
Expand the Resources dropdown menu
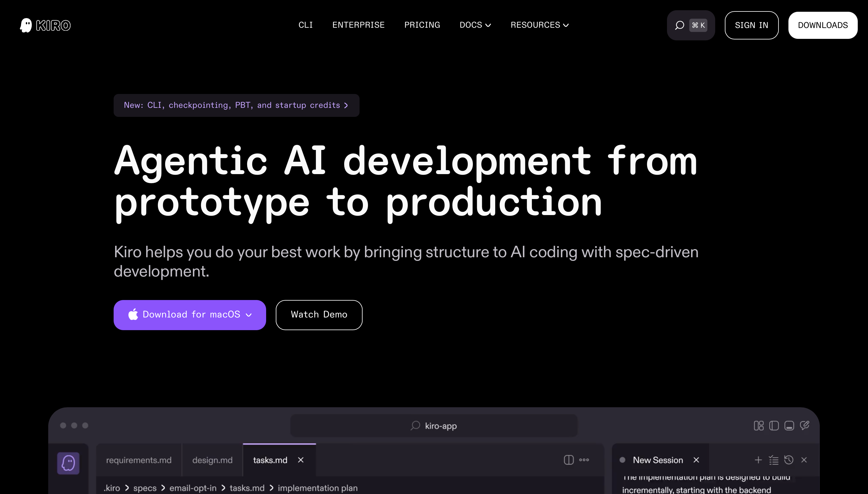pyautogui.click(x=539, y=25)
